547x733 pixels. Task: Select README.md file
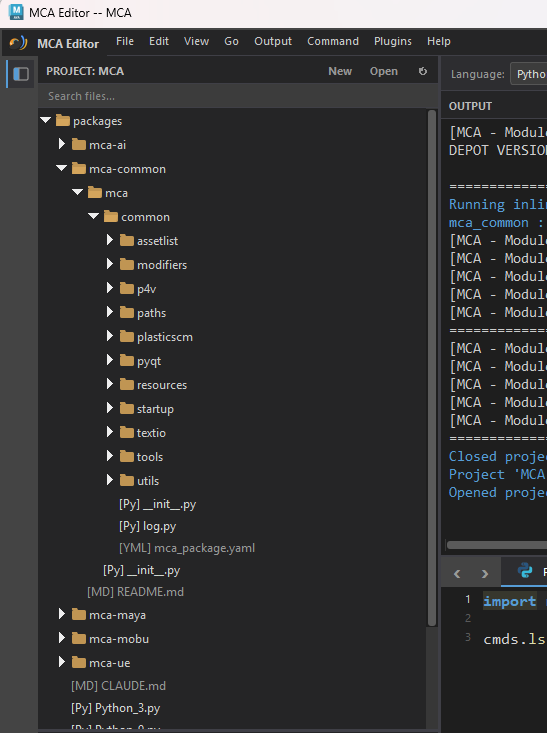click(x=136, y=592)
